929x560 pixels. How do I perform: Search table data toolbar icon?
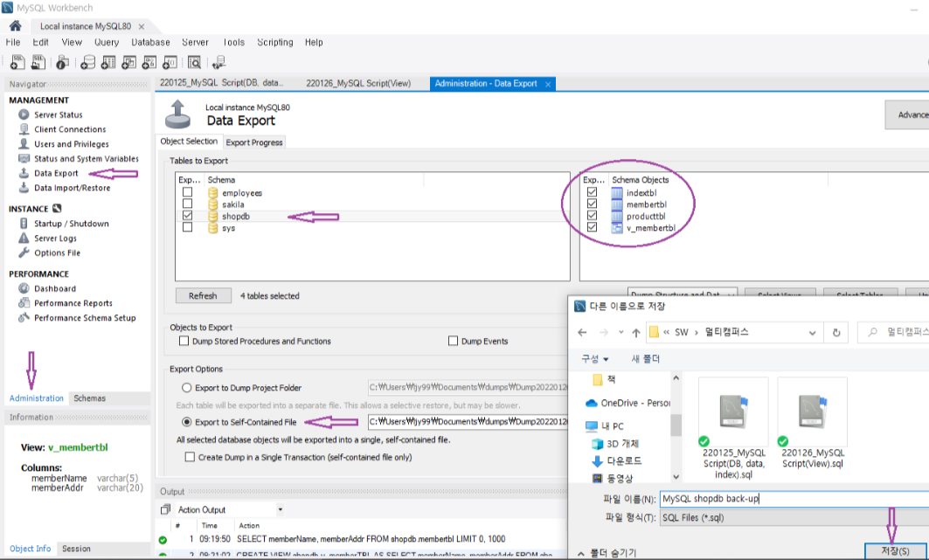pos(194,62)
